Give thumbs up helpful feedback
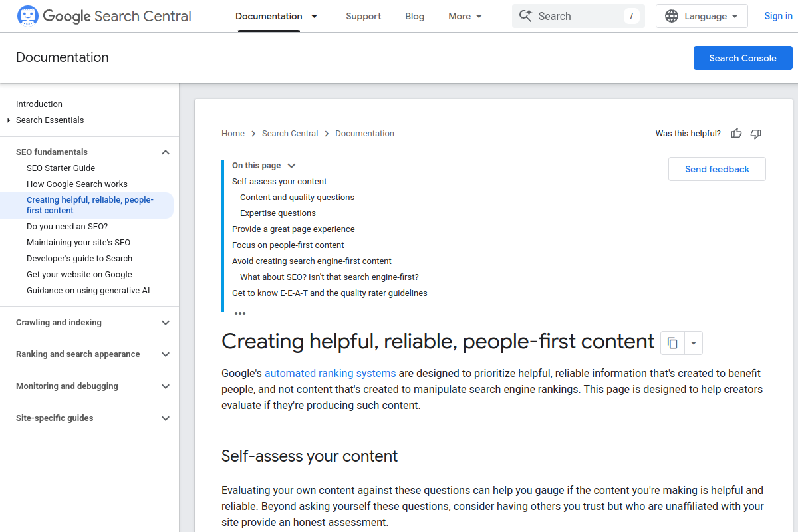Screen dimensions: 798x532 [736, 134]
